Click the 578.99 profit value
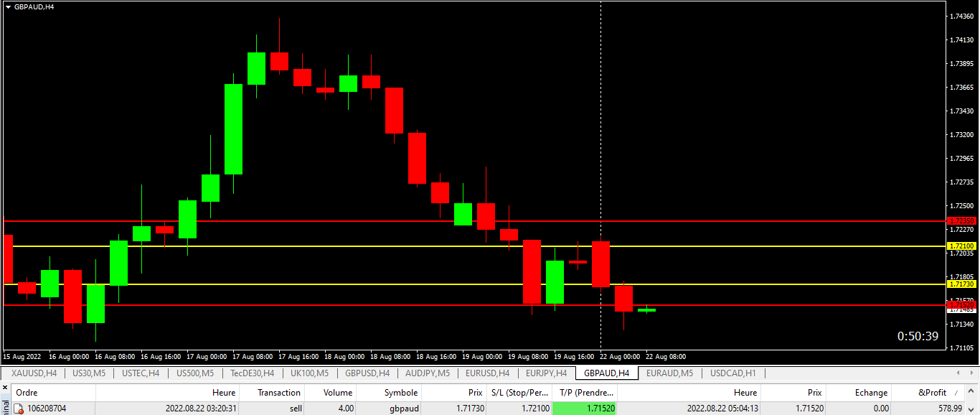Screen dimensions: 980x415 (x=949, y=409)
